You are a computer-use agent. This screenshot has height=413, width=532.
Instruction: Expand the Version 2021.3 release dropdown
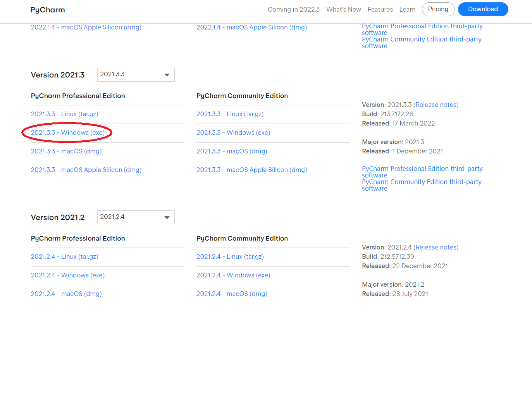pos(136,75)
